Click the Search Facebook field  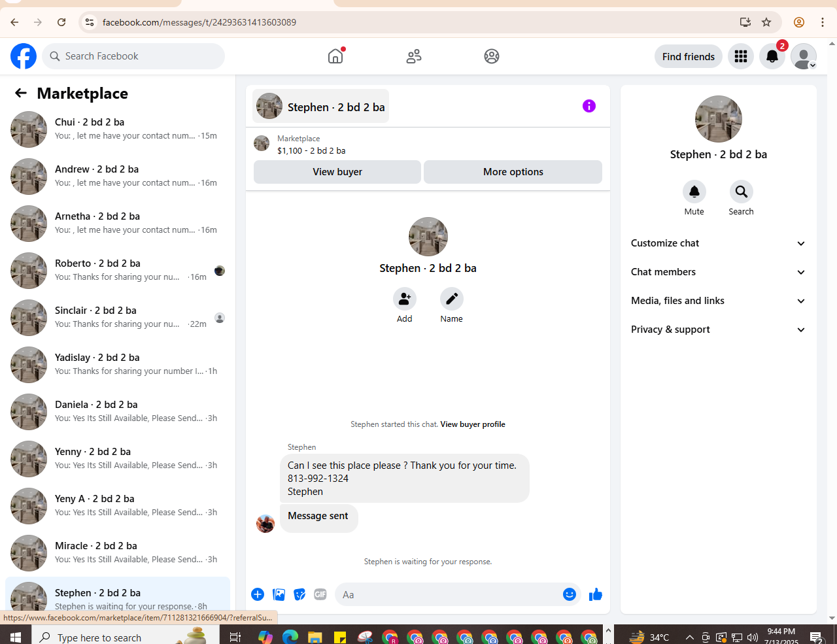(x=133, y=56)
